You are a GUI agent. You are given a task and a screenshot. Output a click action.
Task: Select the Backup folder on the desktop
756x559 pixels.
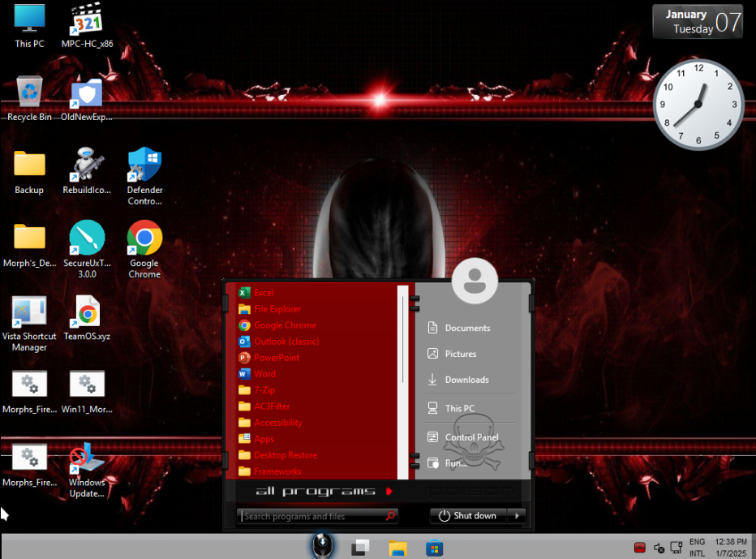tap(29, 172)
